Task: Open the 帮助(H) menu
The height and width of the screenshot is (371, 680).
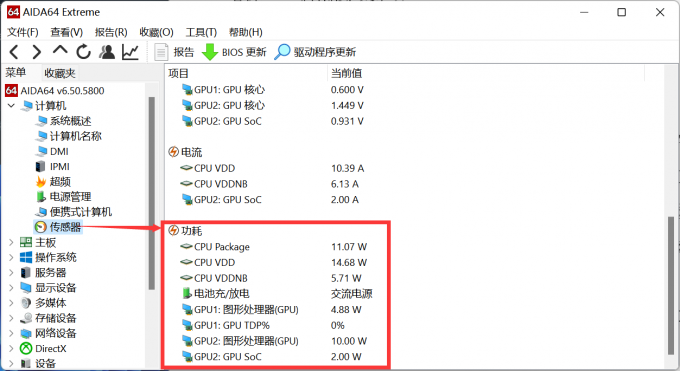Action: coord(245,32)
